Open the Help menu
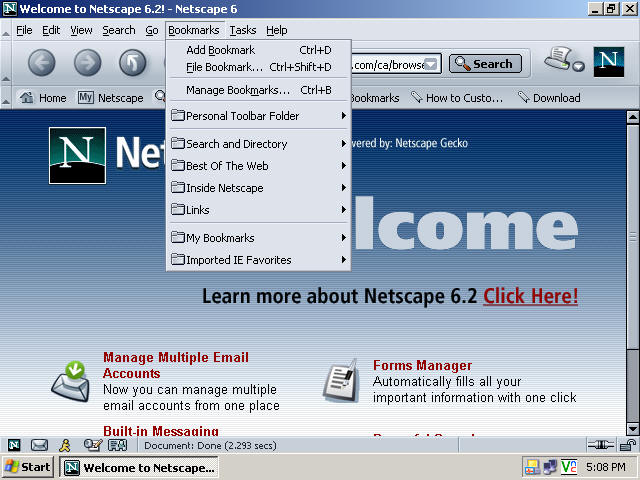640x480 pixels. [x=277, y=30]
